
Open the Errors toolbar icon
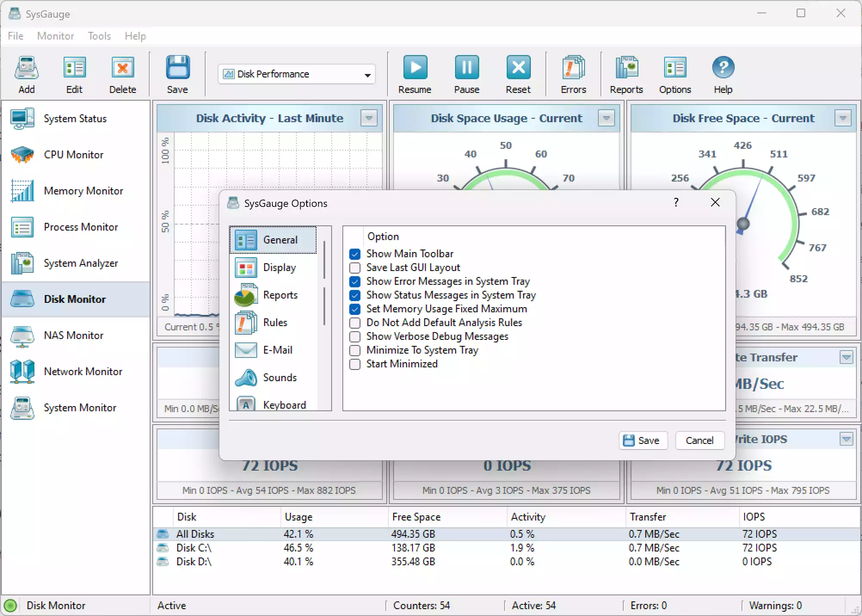[x=573, y=68]
